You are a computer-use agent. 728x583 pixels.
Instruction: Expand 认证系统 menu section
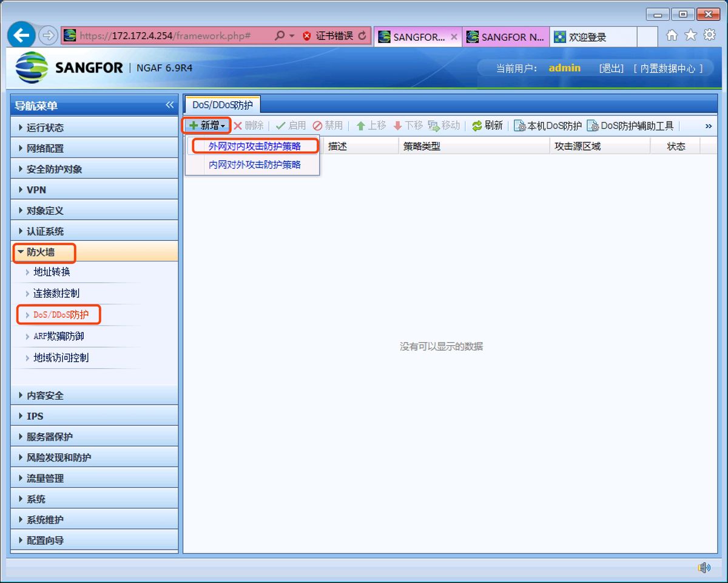(x=95, y=231)
